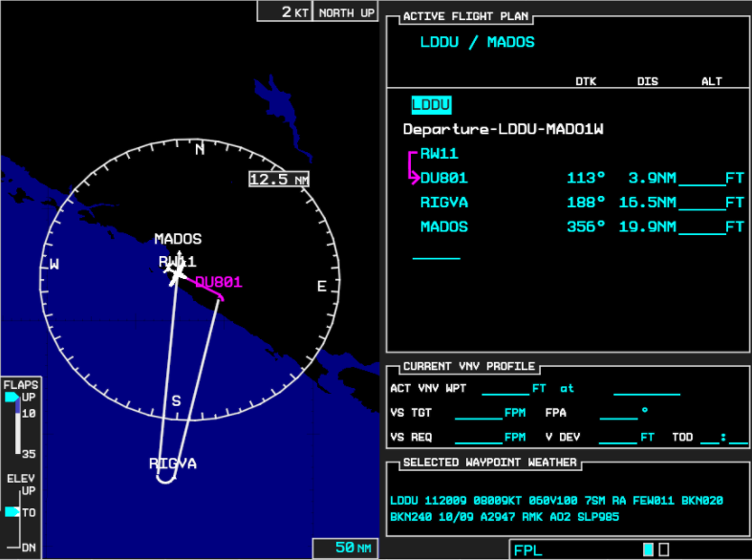Select the Active Flight Plan panel title
752x560 pixels.
click(x=465, y=17)
